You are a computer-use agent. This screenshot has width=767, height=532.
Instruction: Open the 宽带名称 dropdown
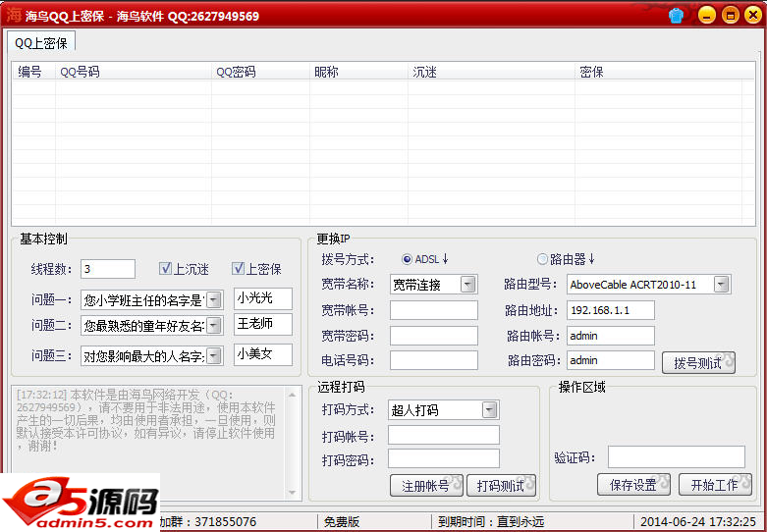point(467,285)
